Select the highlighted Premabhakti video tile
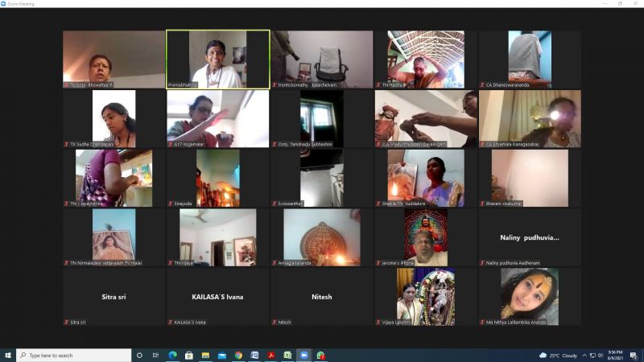 217,59
